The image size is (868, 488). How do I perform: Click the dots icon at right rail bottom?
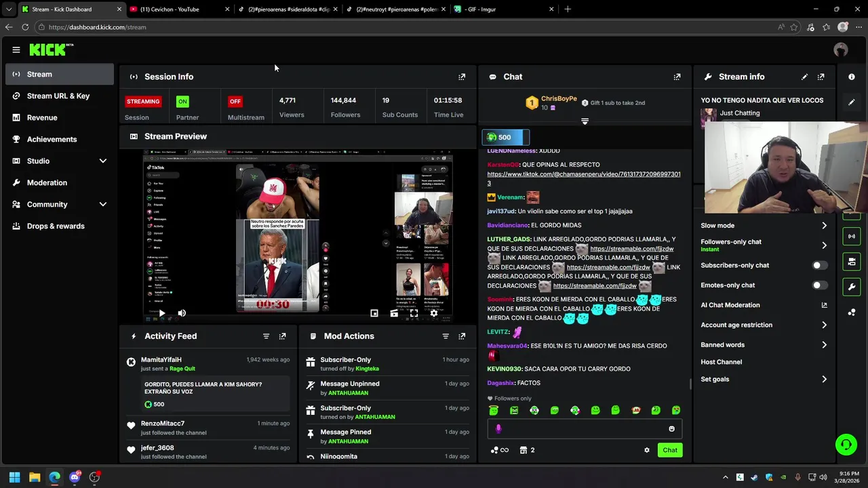click(852, 312)
